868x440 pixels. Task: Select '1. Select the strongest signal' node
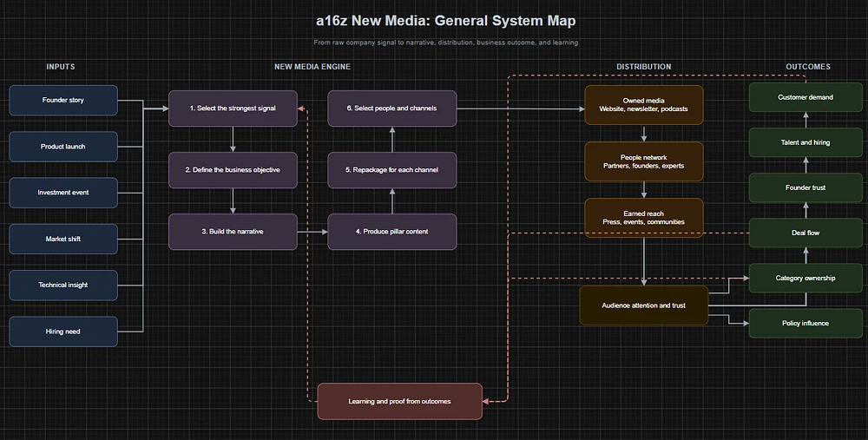(x=233, y=108)
